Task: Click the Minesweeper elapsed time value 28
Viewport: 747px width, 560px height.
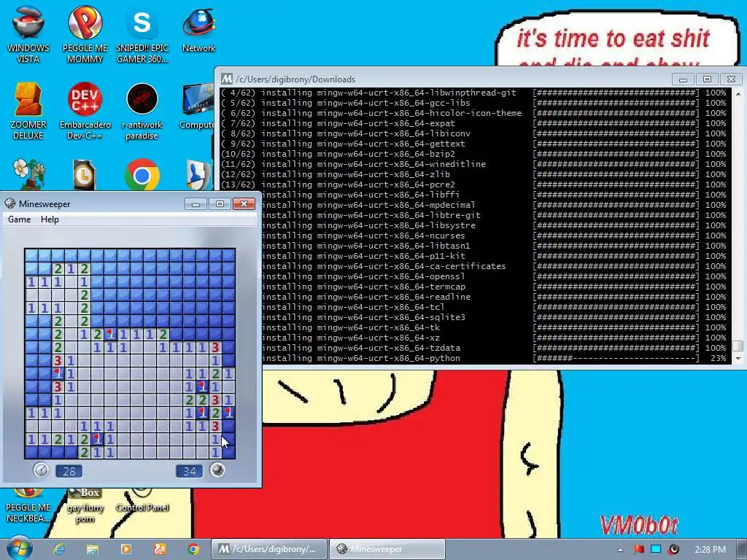Action: coord(69,472)
